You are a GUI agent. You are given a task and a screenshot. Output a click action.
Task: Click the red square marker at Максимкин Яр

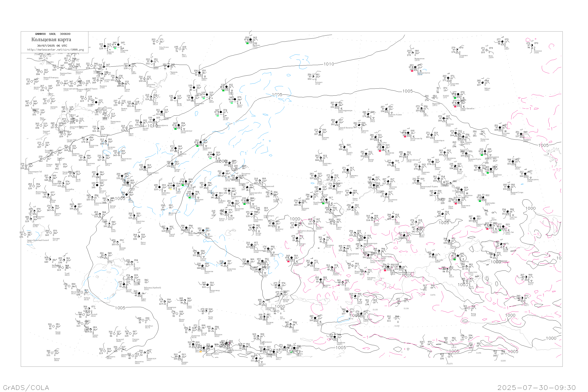point(405,136)
